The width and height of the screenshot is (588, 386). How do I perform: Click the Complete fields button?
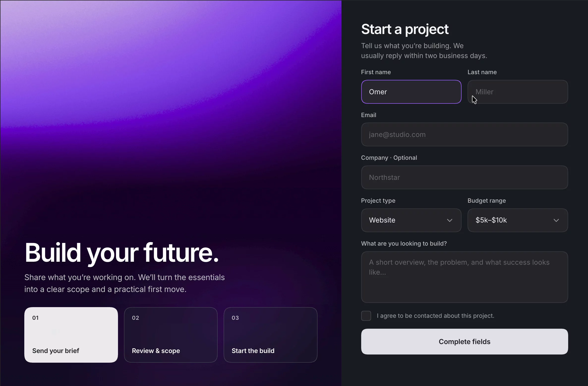pyautogui.click(x=464, y=342)
